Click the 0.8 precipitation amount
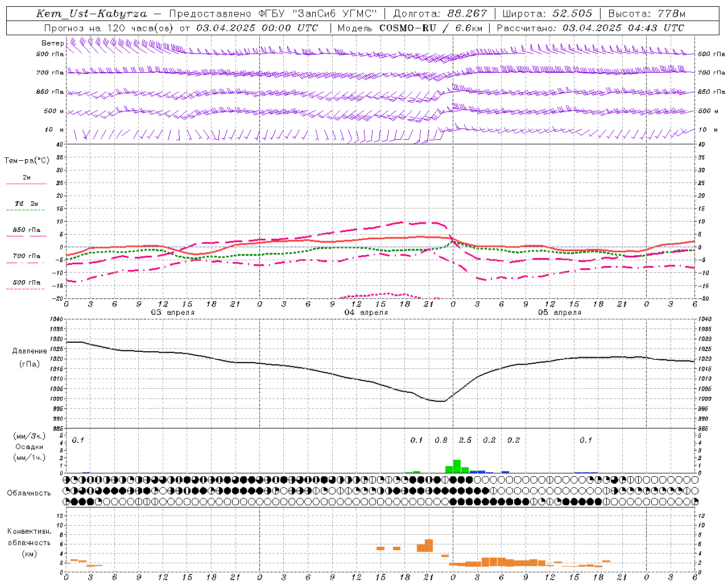 (x=441, y=440)
